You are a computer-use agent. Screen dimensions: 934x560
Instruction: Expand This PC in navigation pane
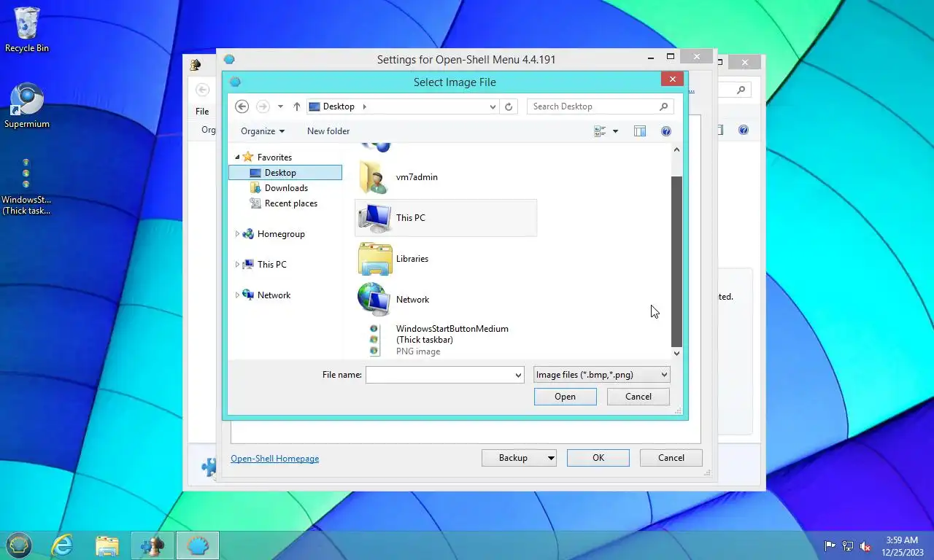[x=237, y=265]
